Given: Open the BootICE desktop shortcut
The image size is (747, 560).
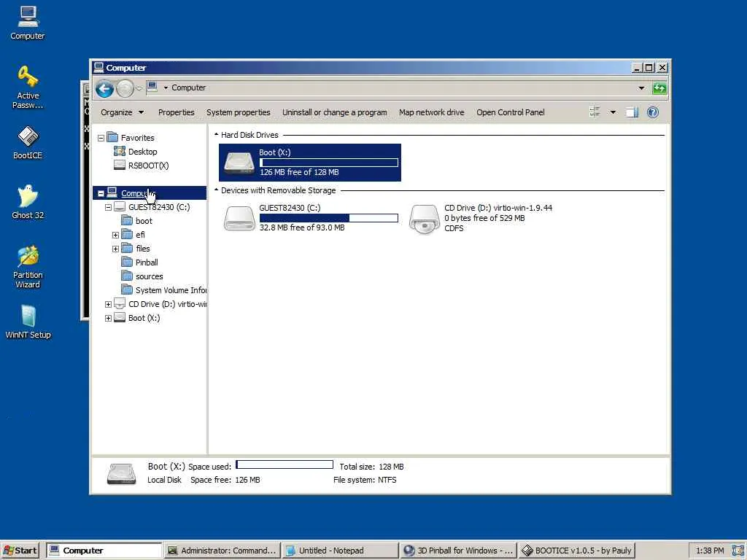Looking at the screenshot, I should point(28,143).
